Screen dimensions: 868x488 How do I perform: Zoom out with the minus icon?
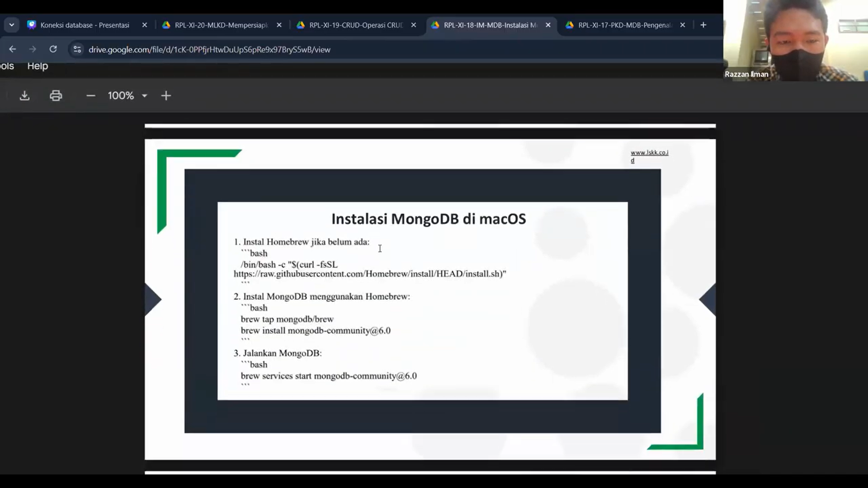coord(90,96)
